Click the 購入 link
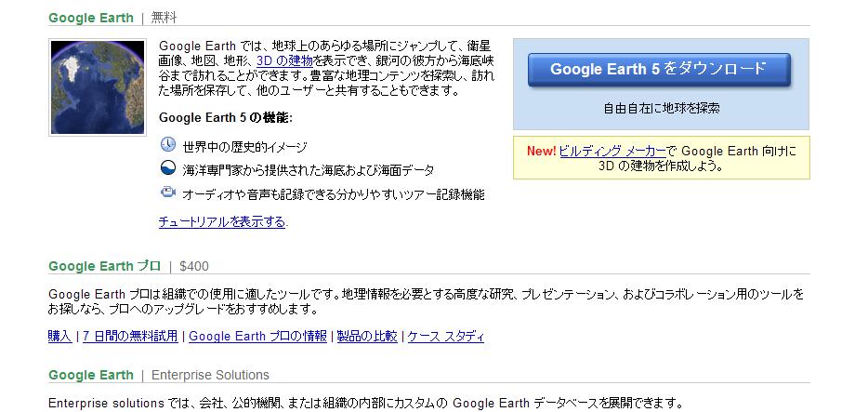 (59, 337)
